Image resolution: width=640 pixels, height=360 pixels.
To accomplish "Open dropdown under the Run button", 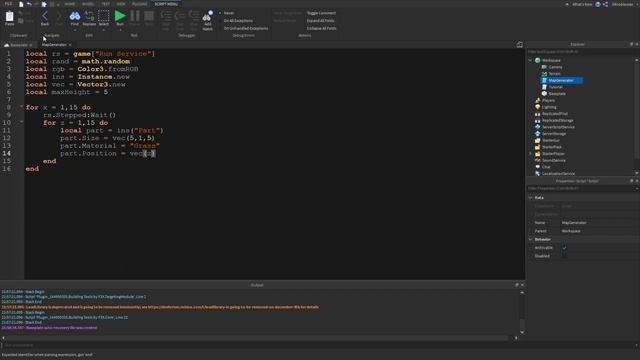I will click(x=120, y=30).
